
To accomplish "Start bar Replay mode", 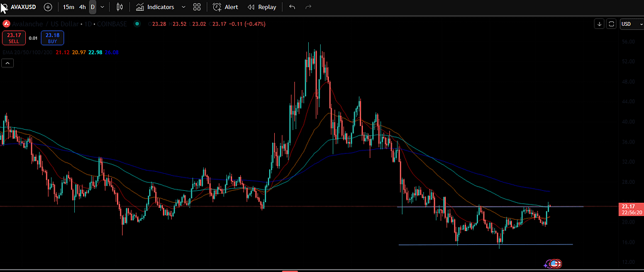I will (262, 7).
